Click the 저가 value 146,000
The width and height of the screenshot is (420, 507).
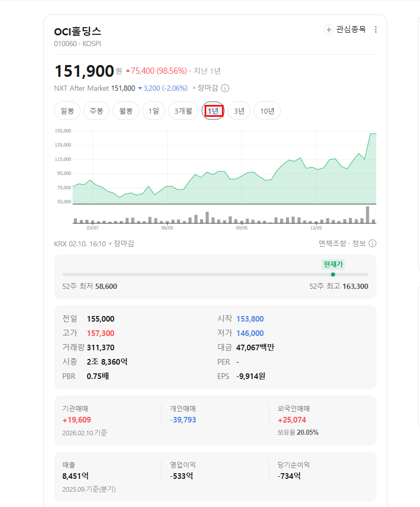pyautogui.click(x=250, y=333)
